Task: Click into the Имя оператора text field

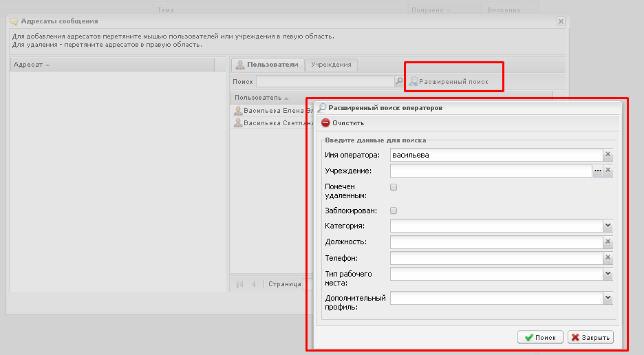Action: point(495,155)
